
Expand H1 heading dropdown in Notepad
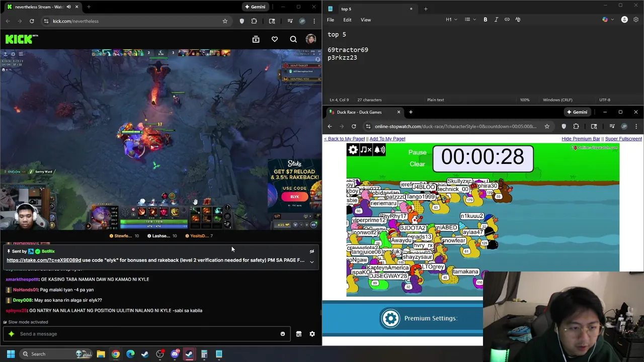tap(451, 20)
